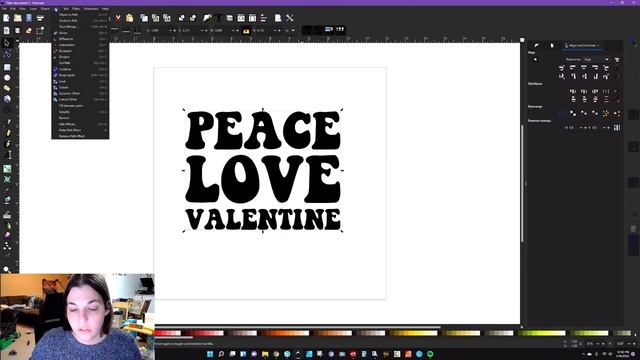This screenshot has width=640, height=360.
Task: Choose Difference from Path menu
Action: tap(80, 39)
